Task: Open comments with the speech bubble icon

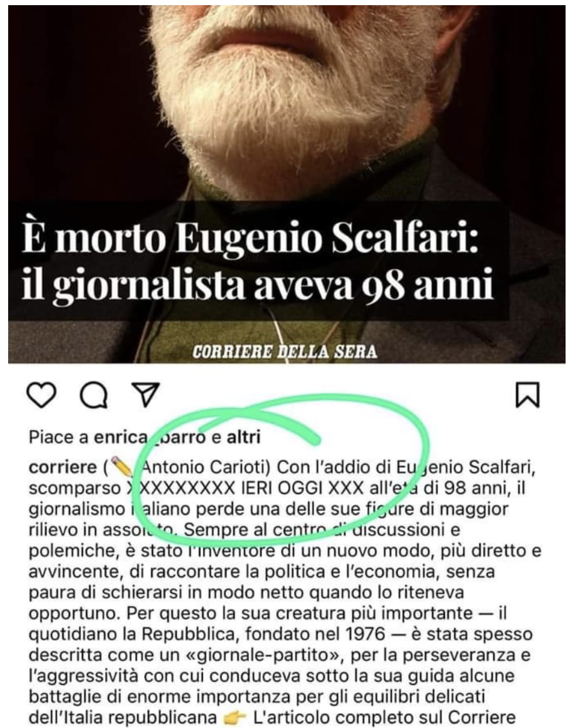Action: pos(94,395)
